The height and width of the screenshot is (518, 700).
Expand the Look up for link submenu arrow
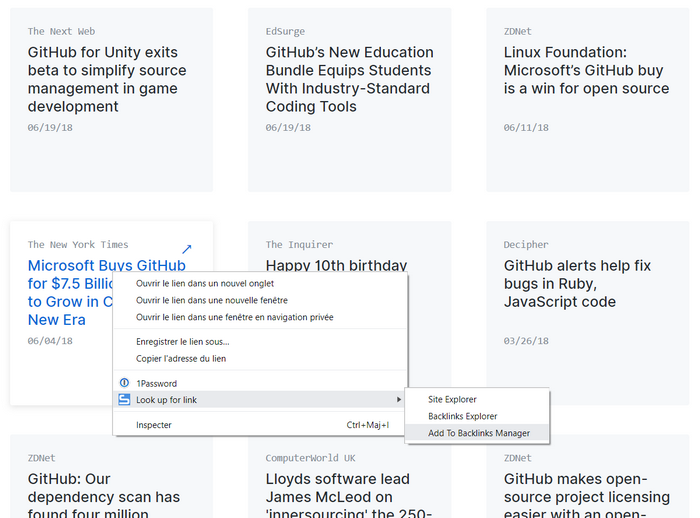[399, 400]
